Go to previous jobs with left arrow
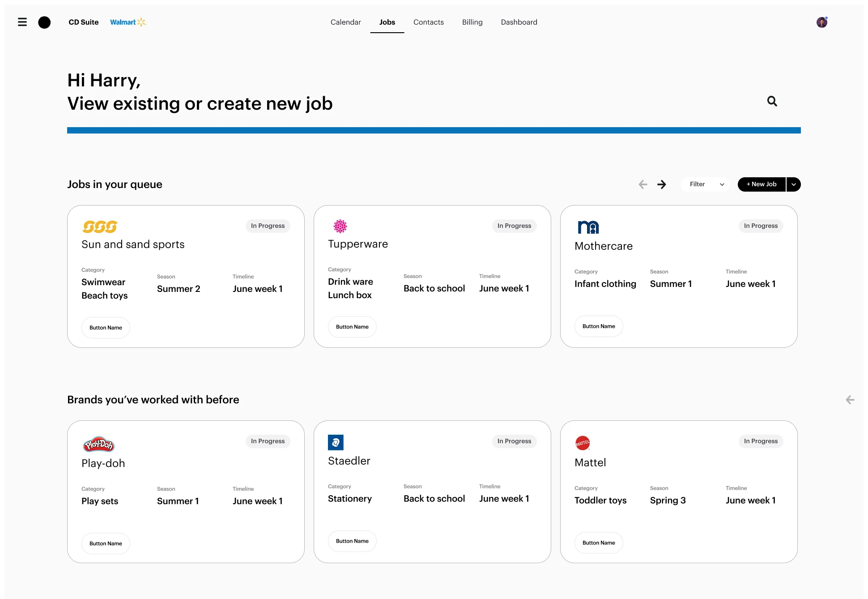 point(643,184)
